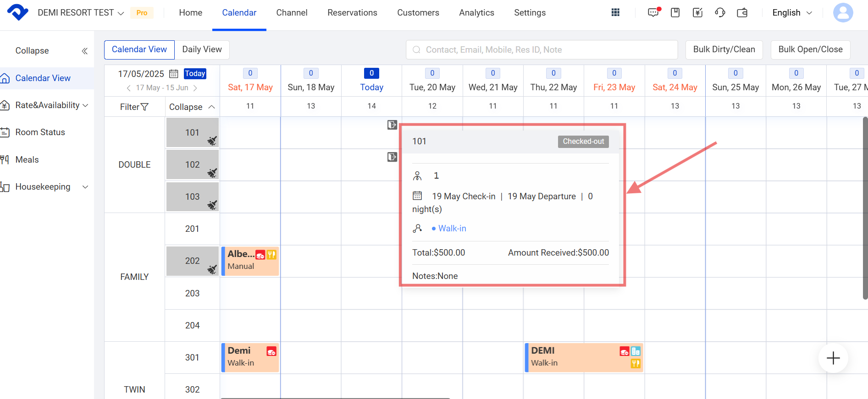This screenshot has width=868, height=399.
Task: Click the floating plus add button
Action: click(x=833, y=358)
